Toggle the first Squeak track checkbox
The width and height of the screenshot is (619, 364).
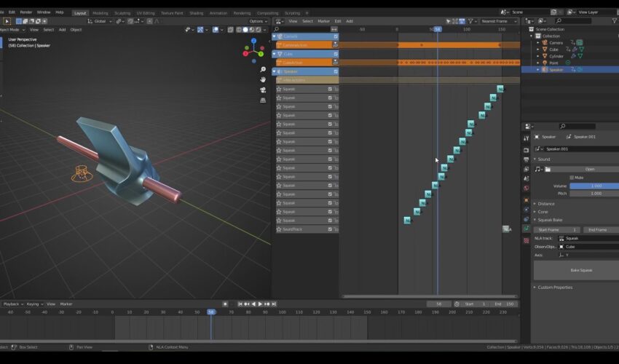(330, 89)
